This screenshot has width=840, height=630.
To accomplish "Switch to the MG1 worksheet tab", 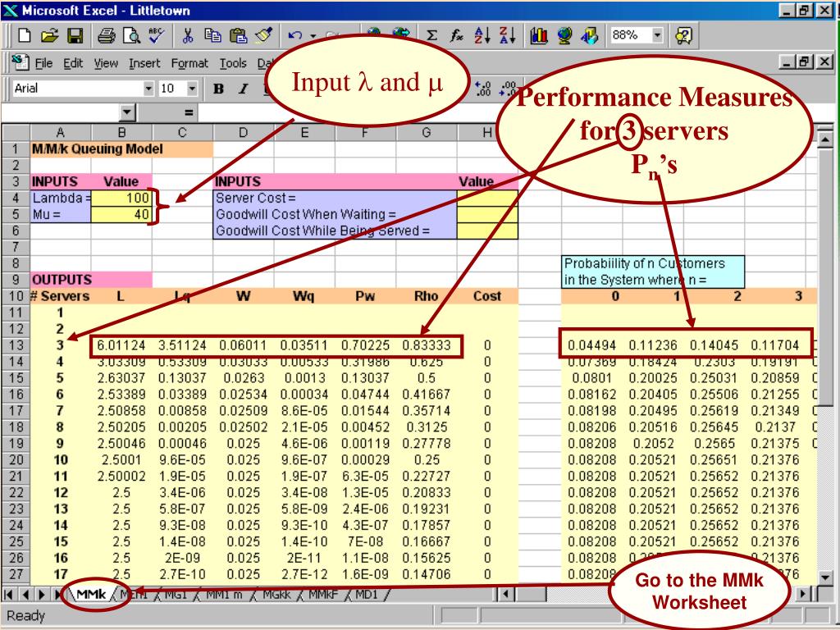I will [175, 594].
